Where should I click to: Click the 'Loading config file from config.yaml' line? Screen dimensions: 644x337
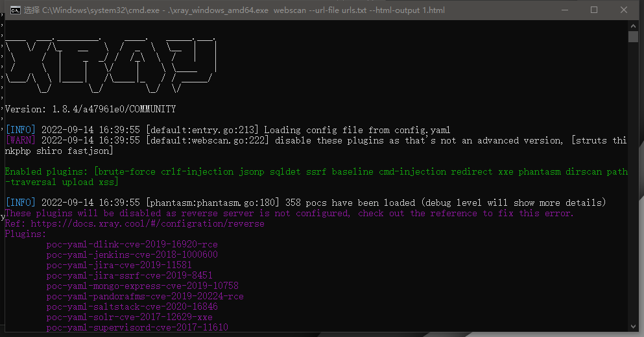coord(357,131)
